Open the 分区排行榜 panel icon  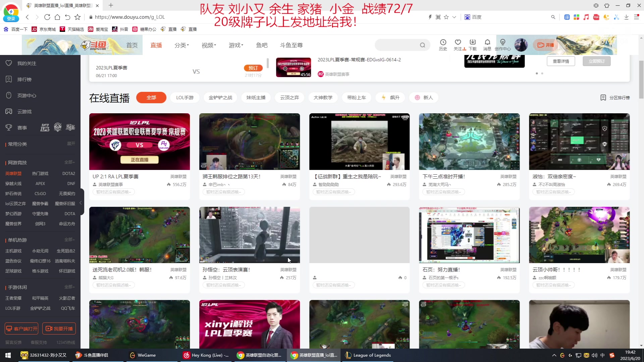(615, 98)
